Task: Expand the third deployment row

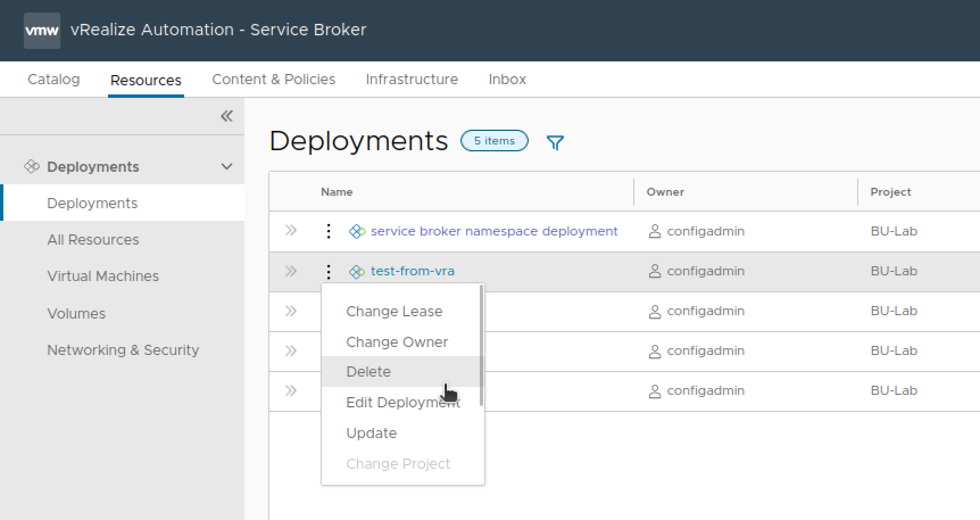Action: (290, 311)
